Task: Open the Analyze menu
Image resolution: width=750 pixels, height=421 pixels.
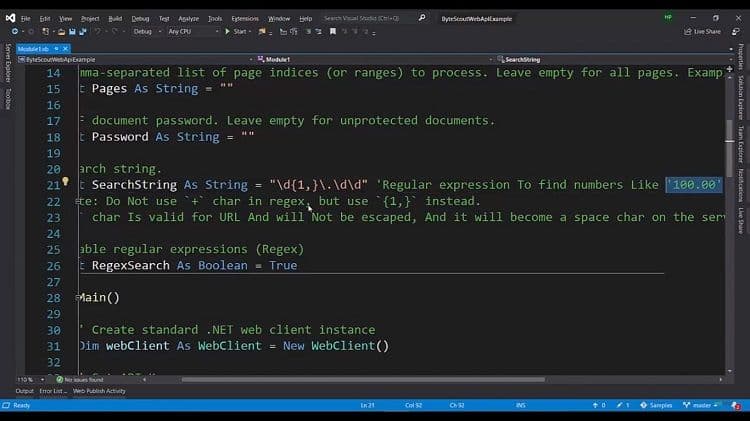Action: [x=188, y=18]
